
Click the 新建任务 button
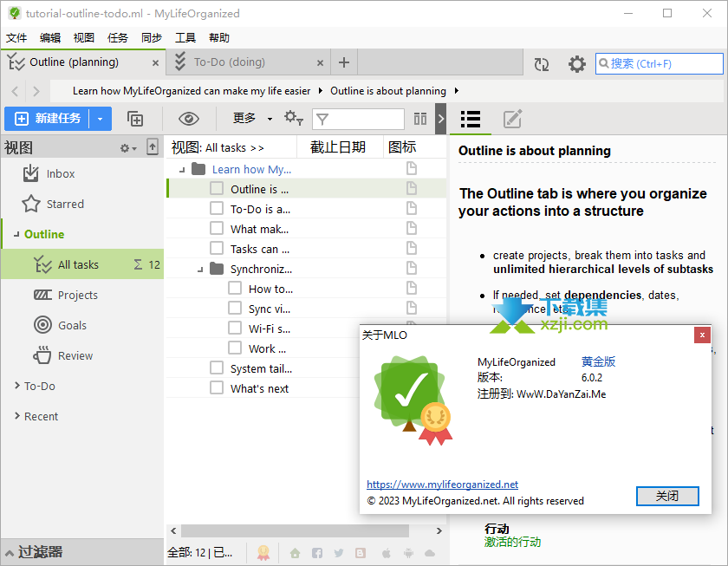pyautogui.click(x=48, y=119)
